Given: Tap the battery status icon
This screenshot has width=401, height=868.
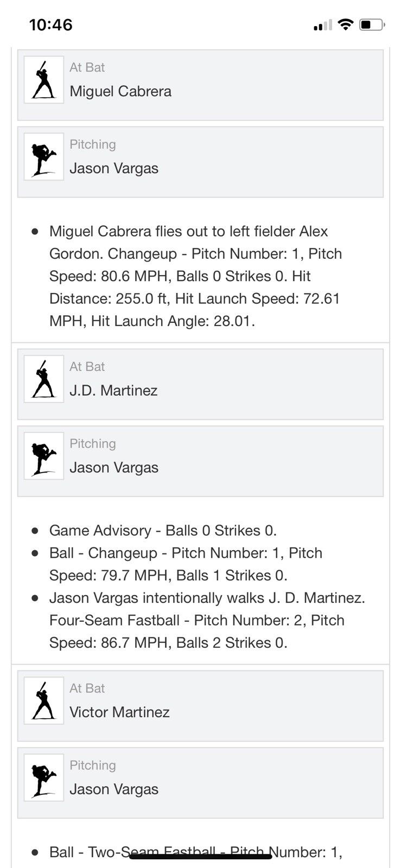Looking at the screenshot, I should click(372, 24).
